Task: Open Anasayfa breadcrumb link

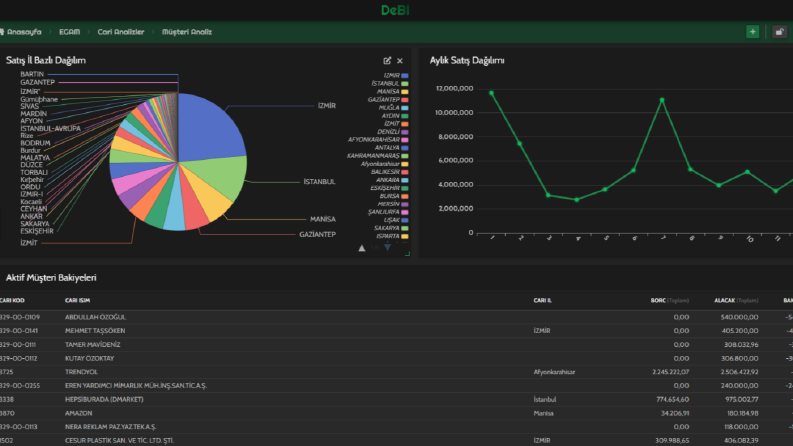Action: click(21, 32)
